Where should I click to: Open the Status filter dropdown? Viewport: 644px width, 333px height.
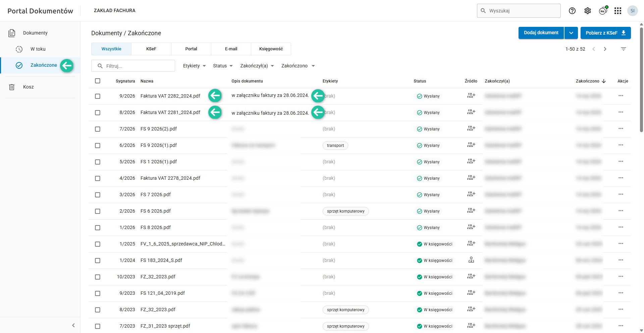tap(223, 66)
